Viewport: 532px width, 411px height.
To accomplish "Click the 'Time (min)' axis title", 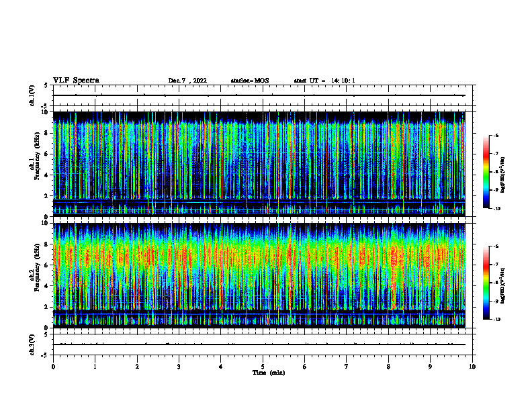I will click(x=269, y=373).
